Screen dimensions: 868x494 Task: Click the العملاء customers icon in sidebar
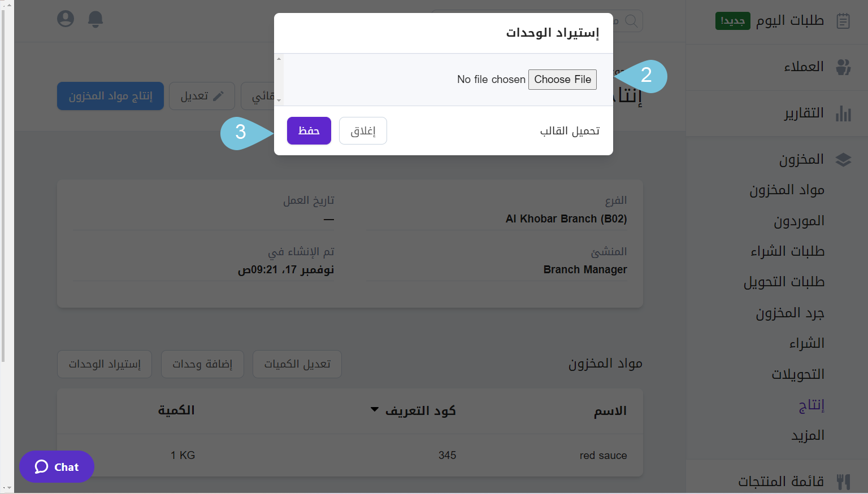pos(843,67)
